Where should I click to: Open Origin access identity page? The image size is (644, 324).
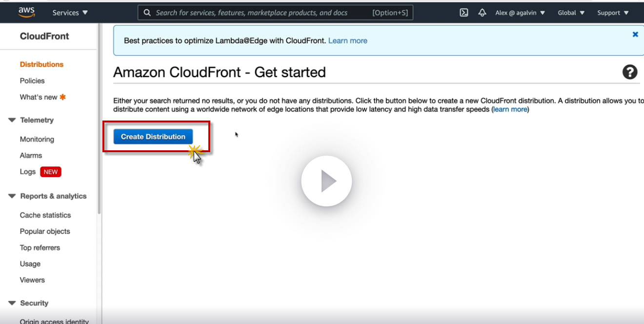coord(54,322)
